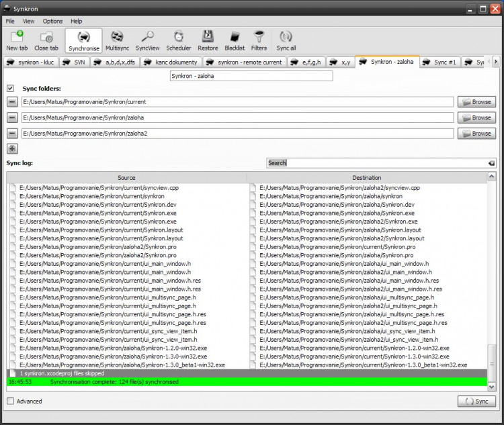Viewport: 504px width, 425px height.
Task: Open a New tab
Action: 17,41
